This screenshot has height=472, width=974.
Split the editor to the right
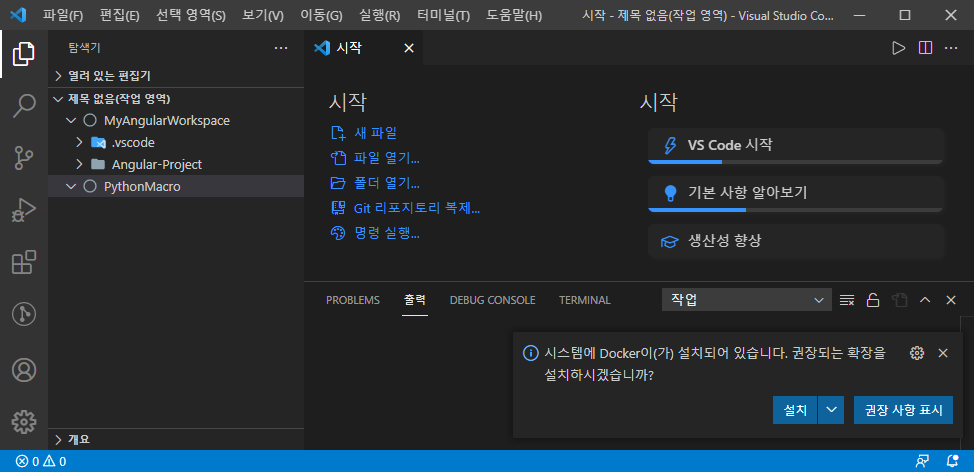coord(925,48)
